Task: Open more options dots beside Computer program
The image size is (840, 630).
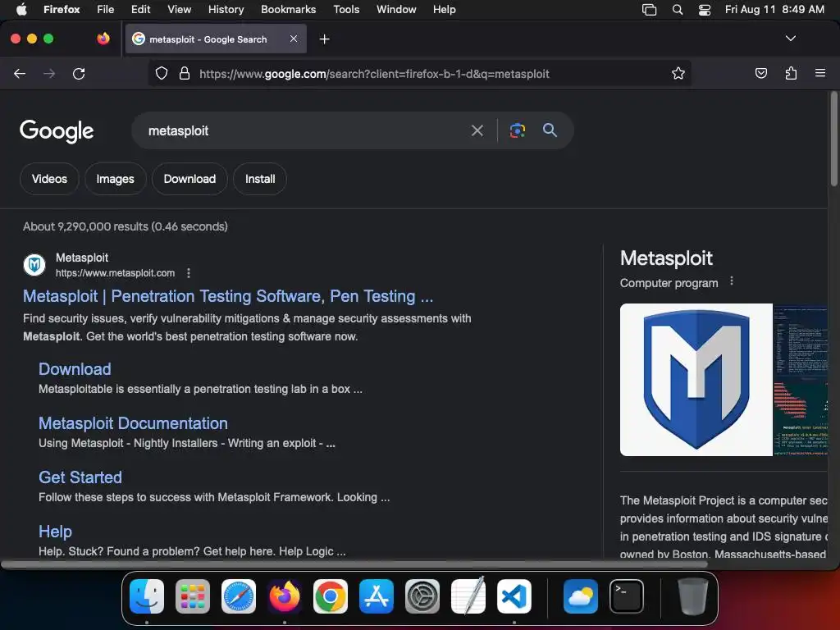Action: point(732,281)
